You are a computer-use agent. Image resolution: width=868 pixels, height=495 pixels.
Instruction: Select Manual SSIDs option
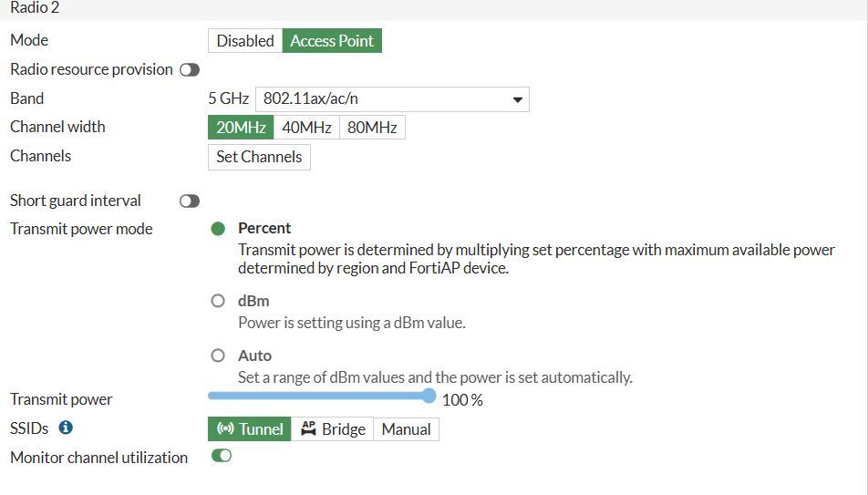point(406,429)
